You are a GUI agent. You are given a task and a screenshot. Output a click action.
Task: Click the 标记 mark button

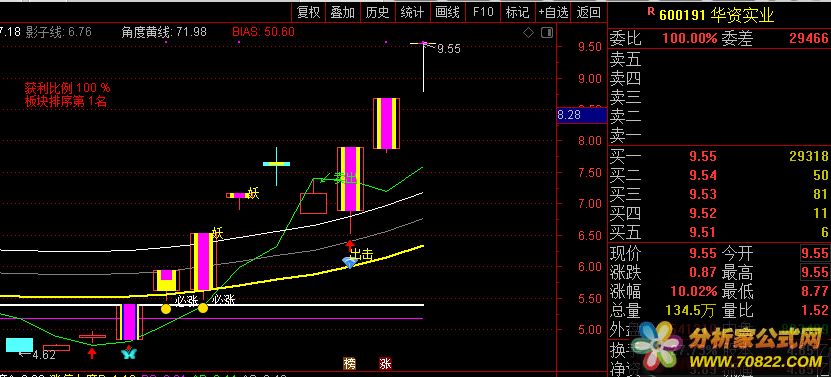click(x=517, y=12)
